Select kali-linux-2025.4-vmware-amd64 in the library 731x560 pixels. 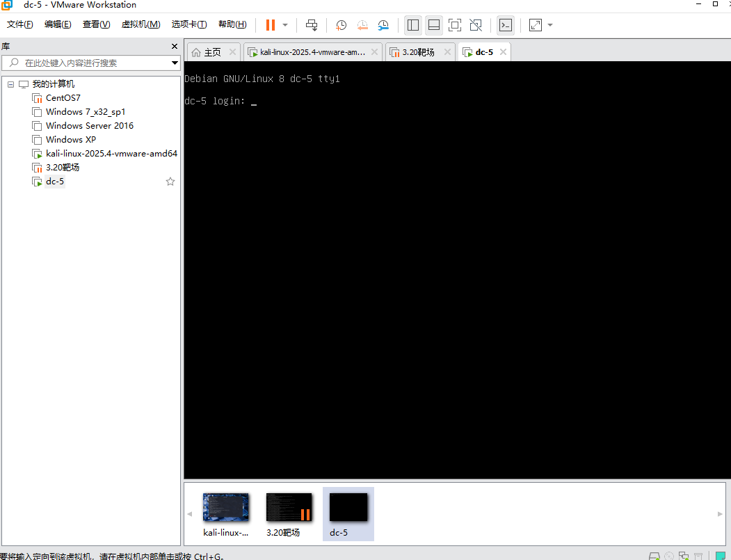[x=111, y=154]
